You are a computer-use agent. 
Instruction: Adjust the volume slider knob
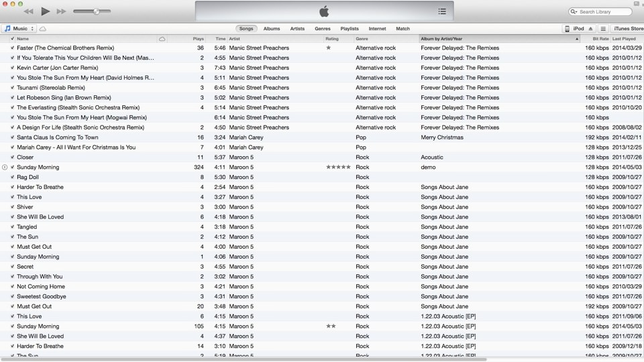click(96, 11)
